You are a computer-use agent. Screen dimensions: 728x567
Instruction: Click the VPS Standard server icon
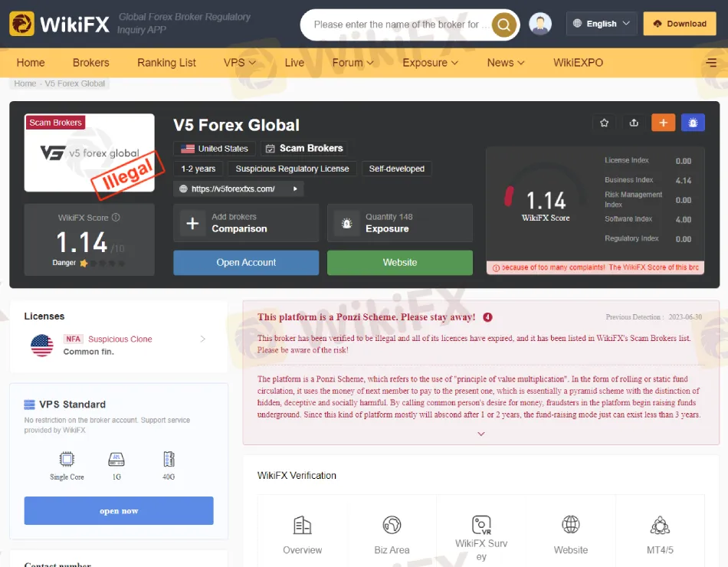29,405
